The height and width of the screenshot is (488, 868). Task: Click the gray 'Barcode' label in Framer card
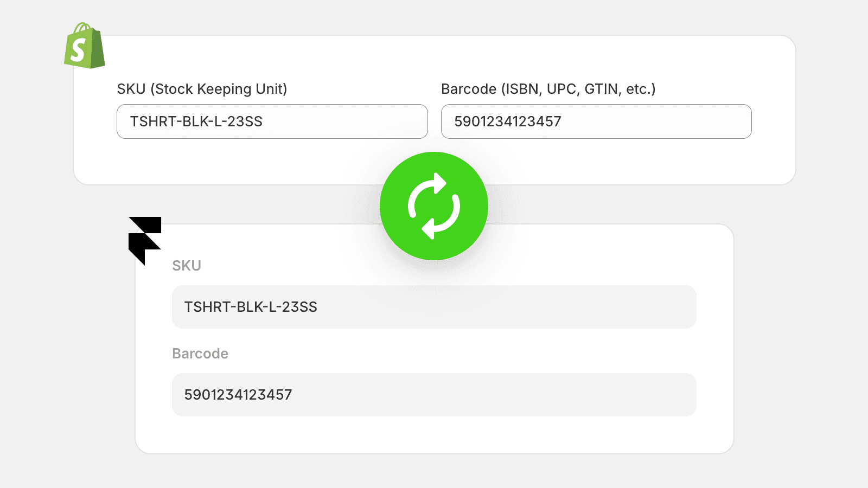(x=200, y=354)
